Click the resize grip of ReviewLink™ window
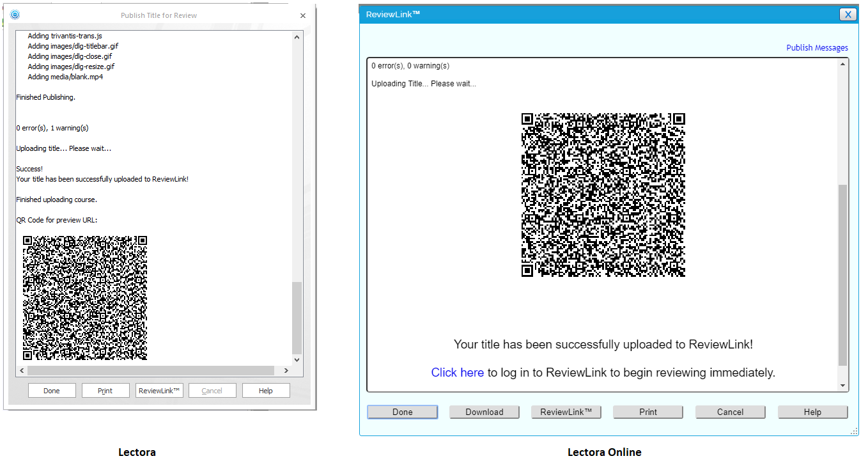This screenshot has width=868, height=470. 855,432
